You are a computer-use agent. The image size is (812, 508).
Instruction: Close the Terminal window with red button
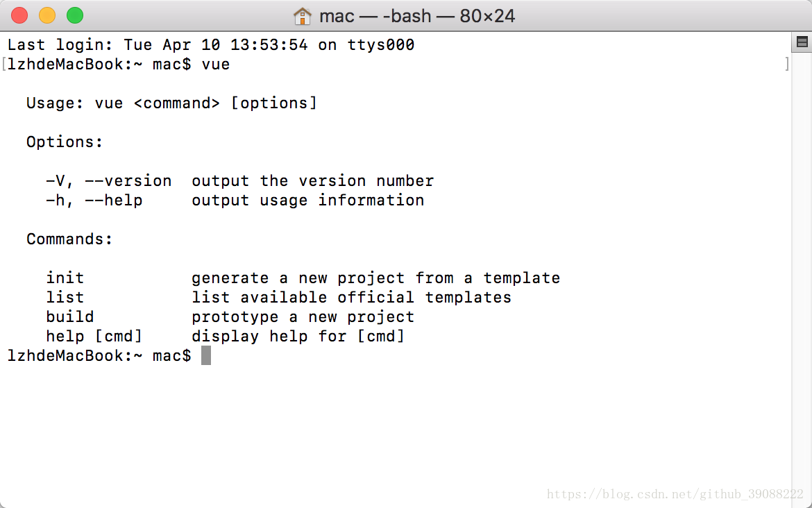coord(19,15)
